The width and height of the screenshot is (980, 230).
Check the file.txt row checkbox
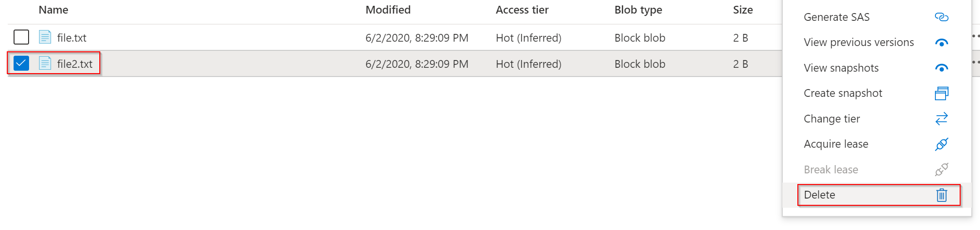[x=21, y=37]
